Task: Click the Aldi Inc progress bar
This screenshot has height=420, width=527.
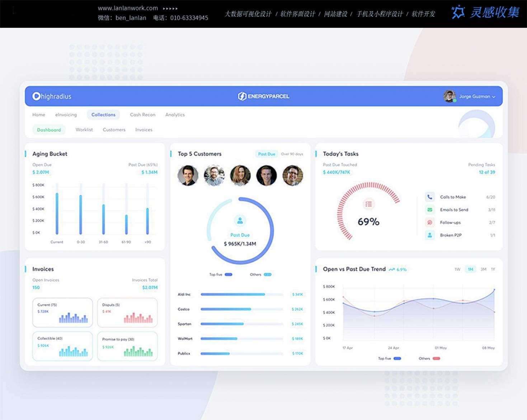Action: tap(242, 294)
